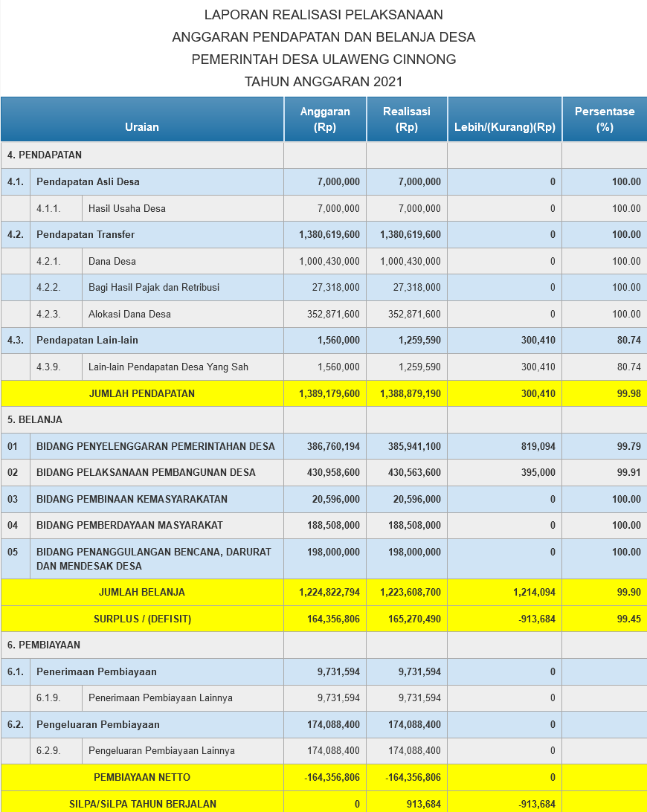
Task: Click BIDANG PEMBERDAYAAN MASYARAKAT label
Action: tap(129, 525)
